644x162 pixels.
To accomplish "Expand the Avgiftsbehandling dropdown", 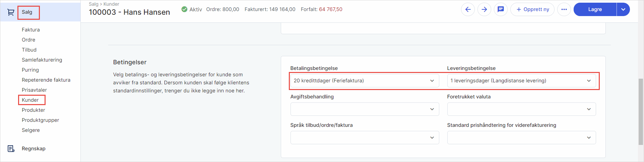I will click(364, 109).
